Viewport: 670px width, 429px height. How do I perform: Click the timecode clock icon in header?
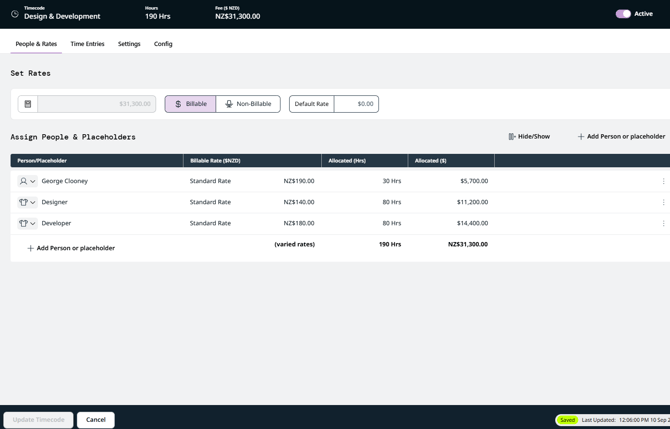[x=15, y=14]
